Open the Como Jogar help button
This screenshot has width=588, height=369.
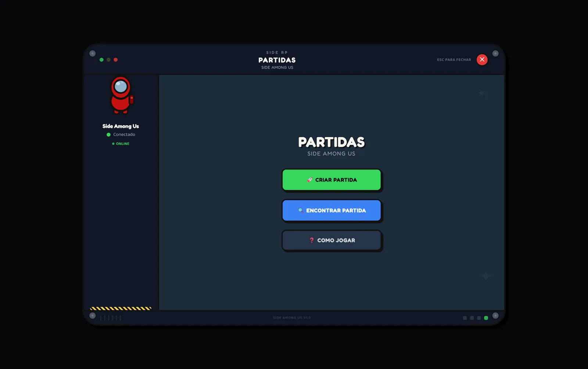(x=331, y=240)
